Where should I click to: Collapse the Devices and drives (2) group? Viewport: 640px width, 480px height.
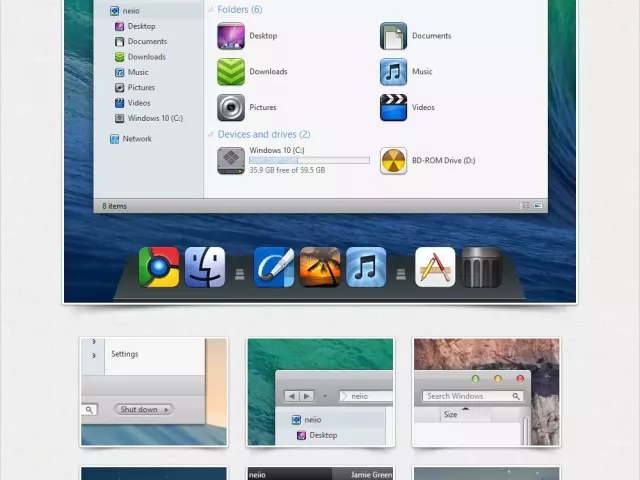211,134
